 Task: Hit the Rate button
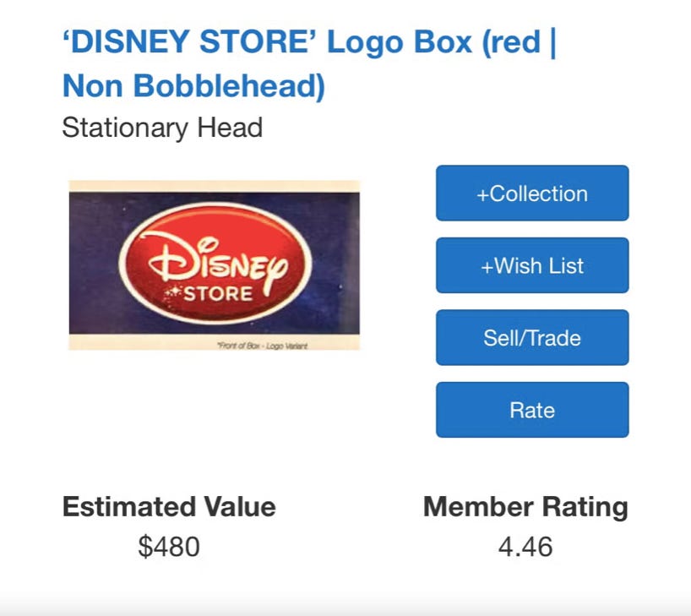click(x=532, y=411)
